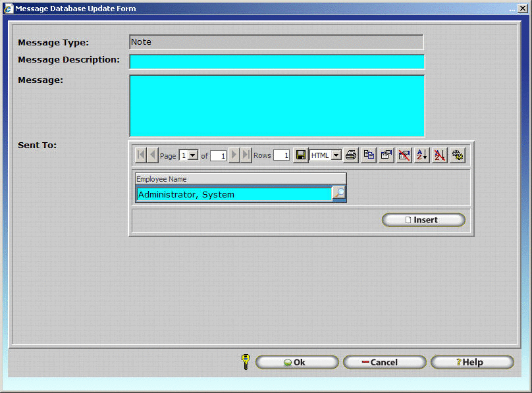Click the employee lookup magnifier icon
Image resolution: width=532 pixels, height=393 pixels.
click(x=339, y=193)
